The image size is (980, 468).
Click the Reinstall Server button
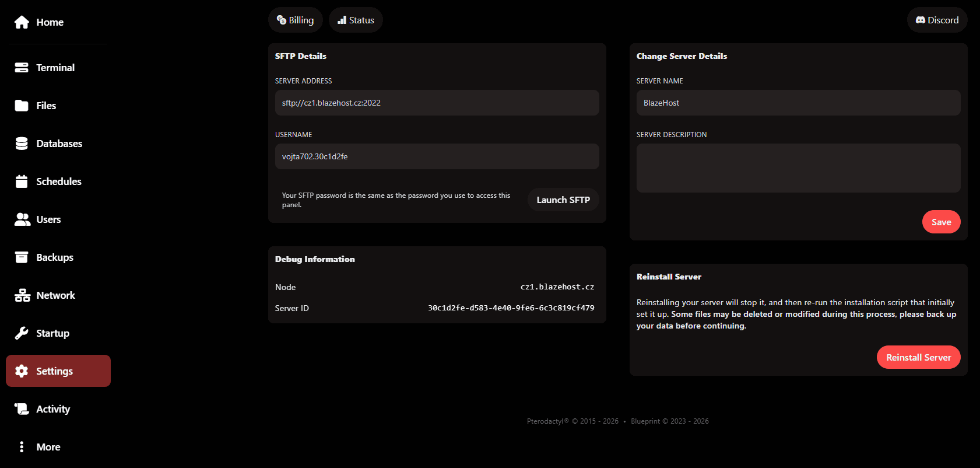(x=918, y=357)
